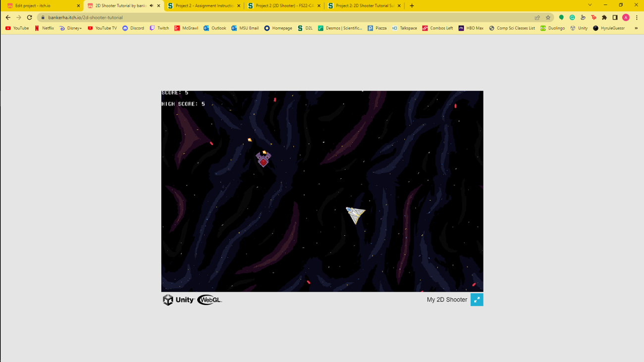Toggle fullscreen on My 2D Shooter game
644x362 pixels.
tap(477, 300)
